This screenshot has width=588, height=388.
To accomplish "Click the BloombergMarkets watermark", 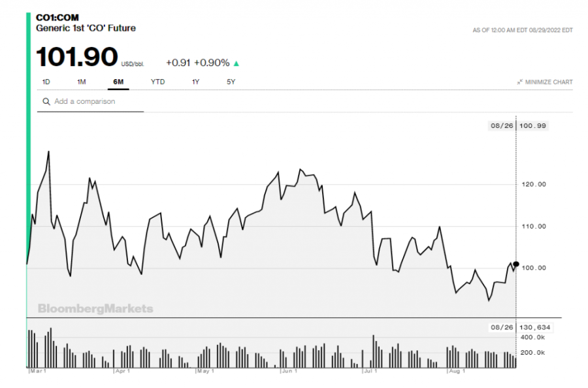I will pyautogui.click(x=95, y=308).
